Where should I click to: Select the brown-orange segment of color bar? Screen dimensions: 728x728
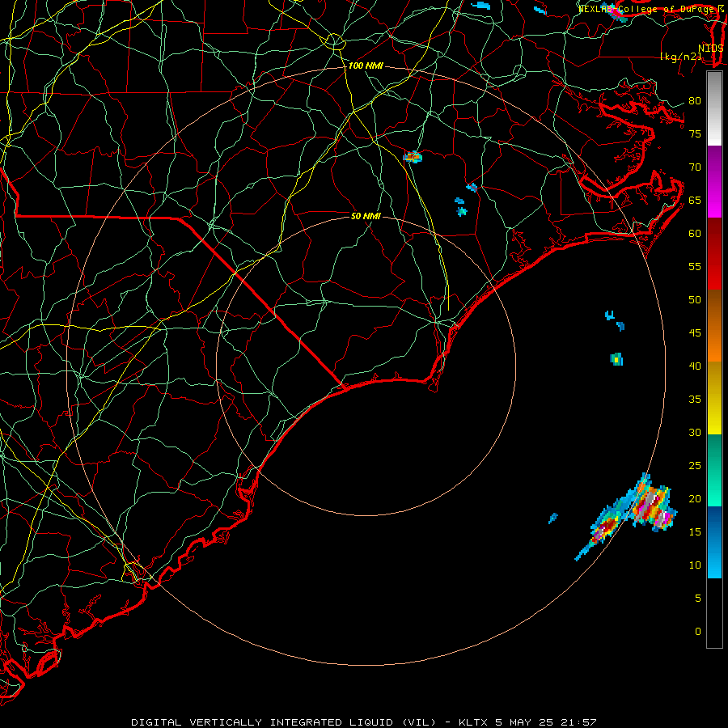pos(714,326)
